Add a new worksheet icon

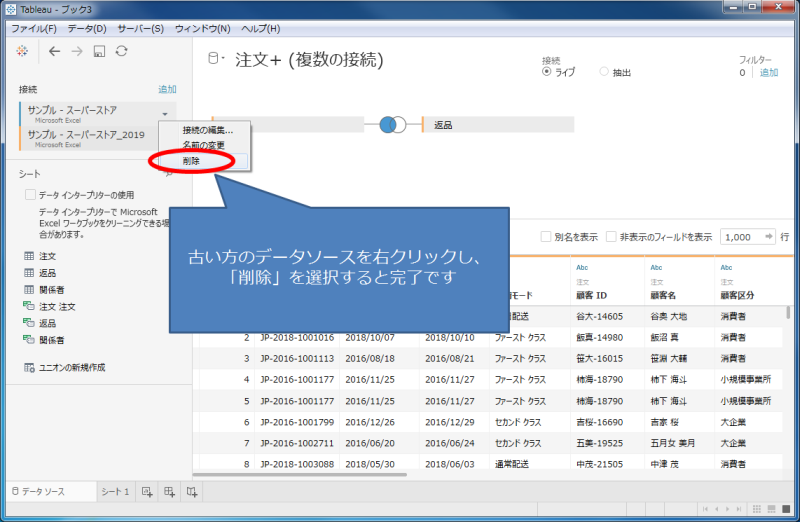click(147, 492)
